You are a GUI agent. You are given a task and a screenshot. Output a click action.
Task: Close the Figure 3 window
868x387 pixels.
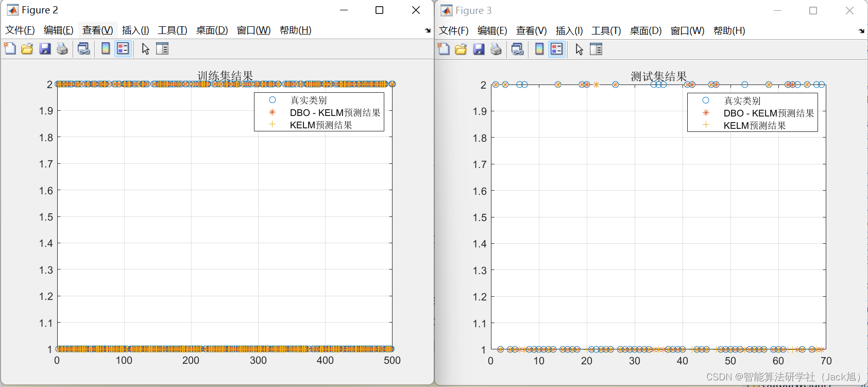point(850,10)
